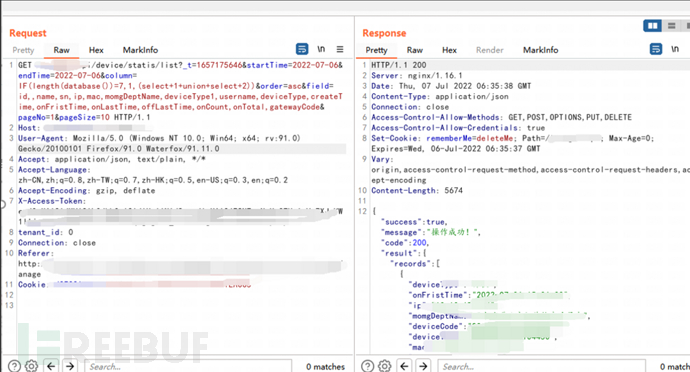Select the Response Pretty tab
This screenshot has height=372, width=690.
coord(376,50)
